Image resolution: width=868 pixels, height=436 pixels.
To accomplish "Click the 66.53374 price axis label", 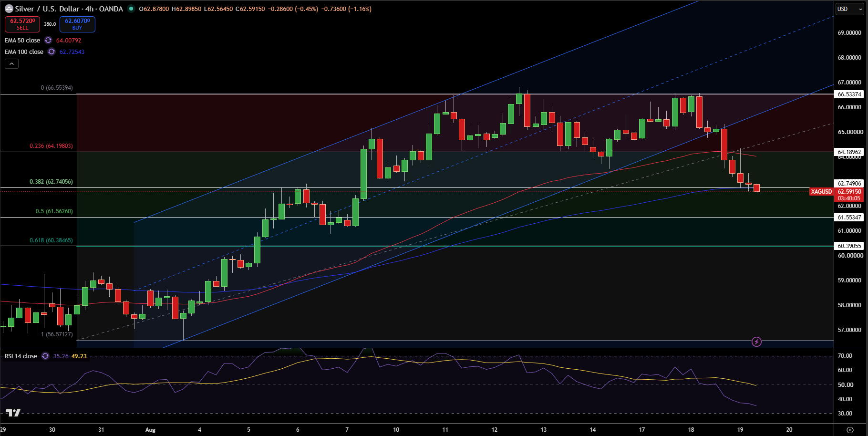I will coord(849,94).
